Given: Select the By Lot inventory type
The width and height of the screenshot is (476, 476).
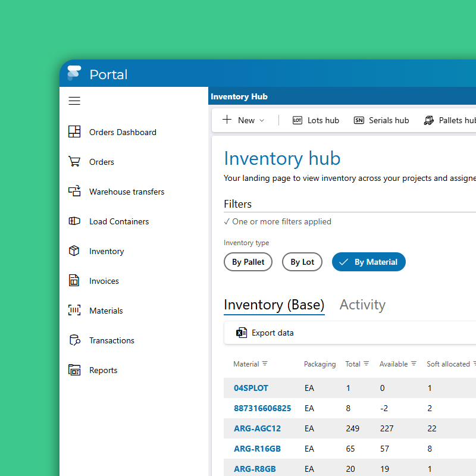Looking at the screenshot, I should pyautogui.click(x=302, y=262).
